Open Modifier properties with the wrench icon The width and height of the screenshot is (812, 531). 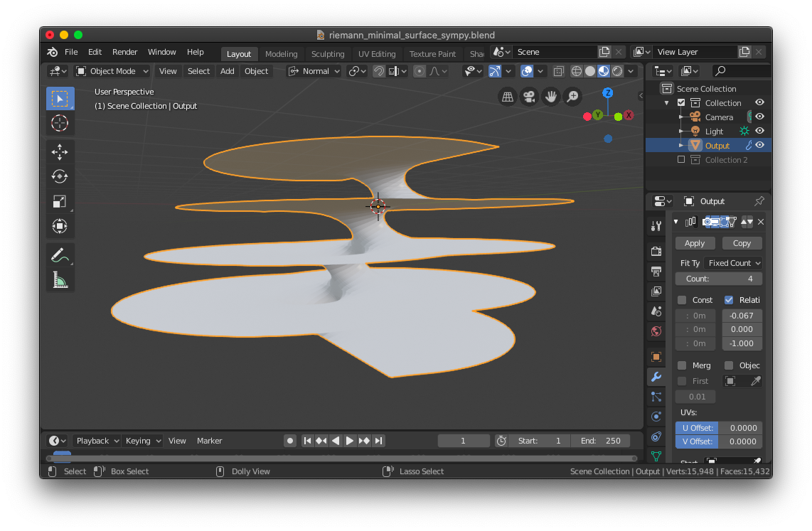[655, 377]
